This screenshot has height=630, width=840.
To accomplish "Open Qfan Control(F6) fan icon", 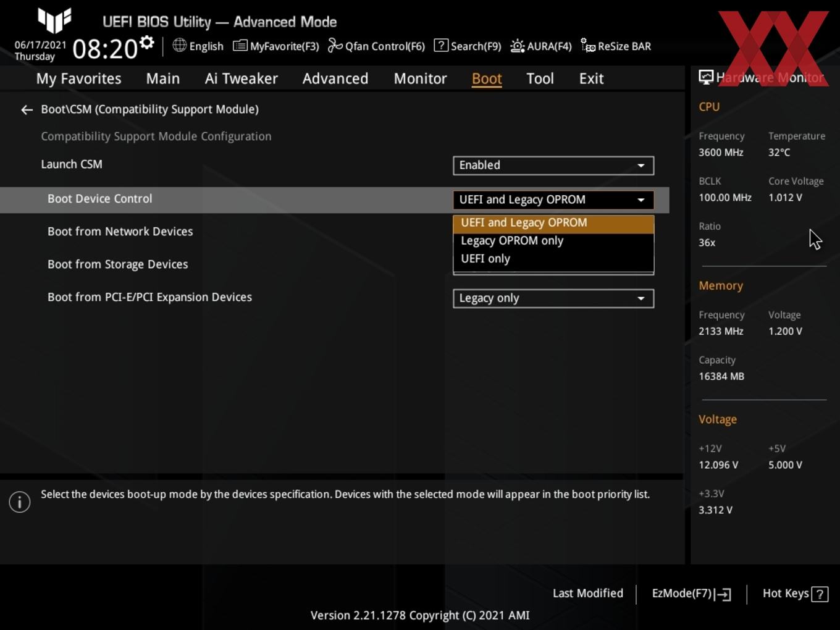I will 335,46.
